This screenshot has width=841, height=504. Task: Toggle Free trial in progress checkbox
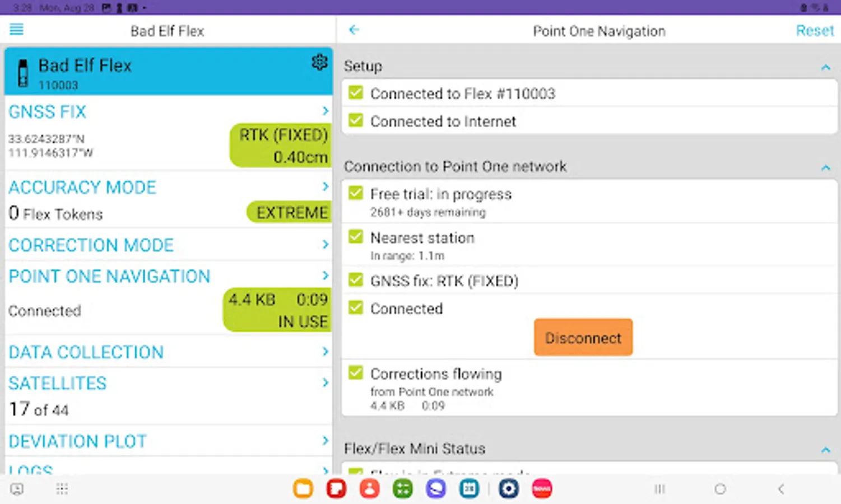tap(356, 193)
